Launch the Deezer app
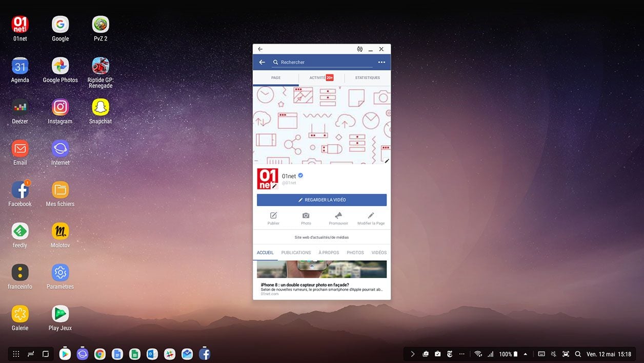Screen dimensions: 644x363 20,107
